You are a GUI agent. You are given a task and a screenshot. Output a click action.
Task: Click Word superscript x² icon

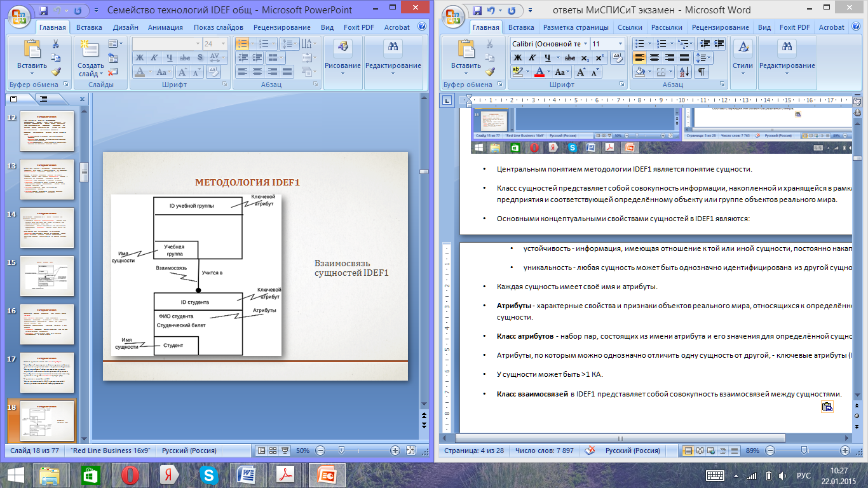tap(601, 58)
